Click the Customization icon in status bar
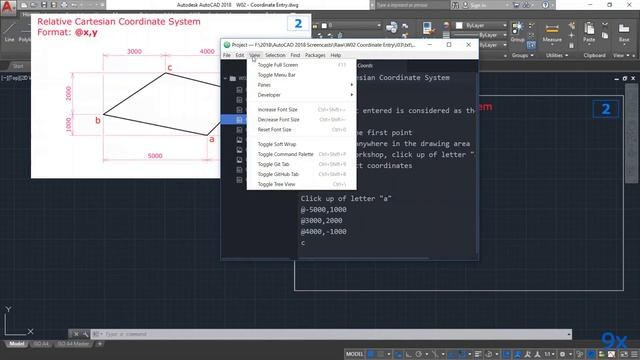This screenshot has height=360, width=640. 635,354
